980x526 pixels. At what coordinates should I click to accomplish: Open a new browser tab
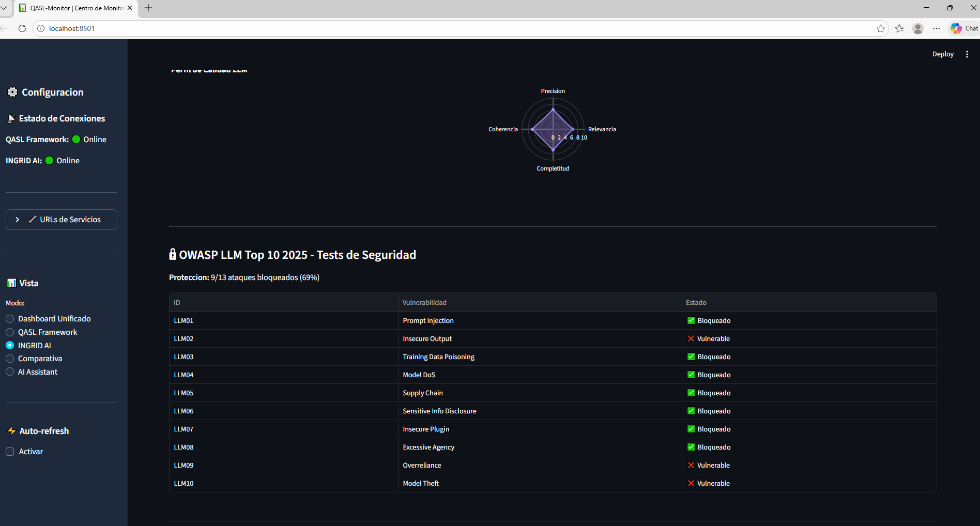pos(148,8)
